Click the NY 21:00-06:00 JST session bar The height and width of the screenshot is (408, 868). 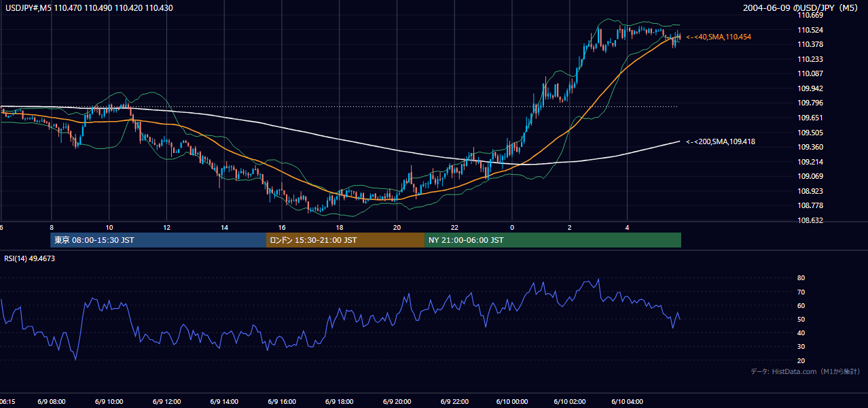coord(553,240)
